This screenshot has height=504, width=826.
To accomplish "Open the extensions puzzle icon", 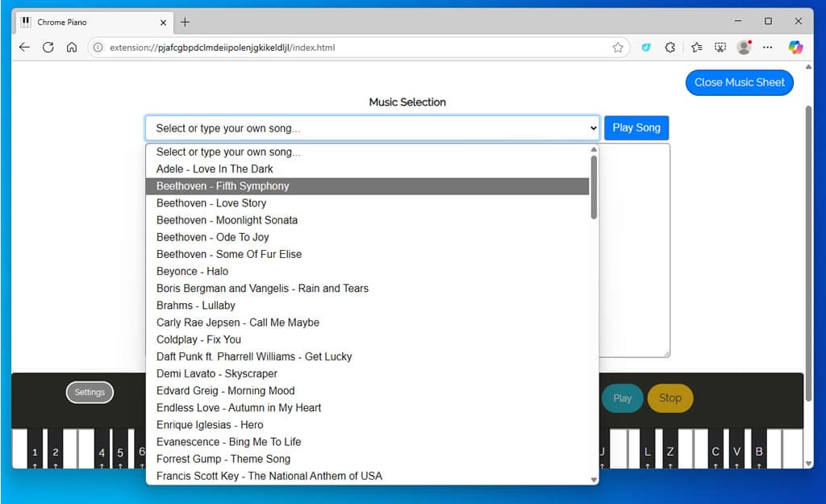I will coord(670,48).
